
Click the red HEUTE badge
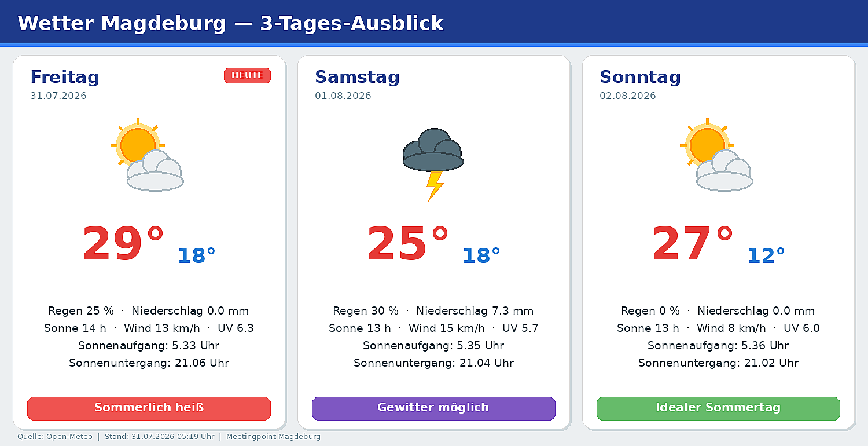click(247, 75)
